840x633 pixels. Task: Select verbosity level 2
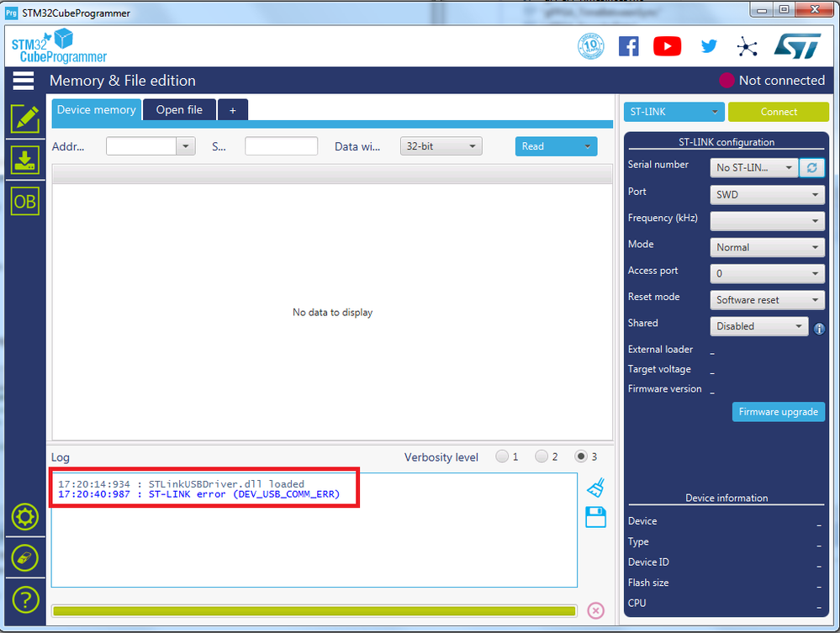542,456
